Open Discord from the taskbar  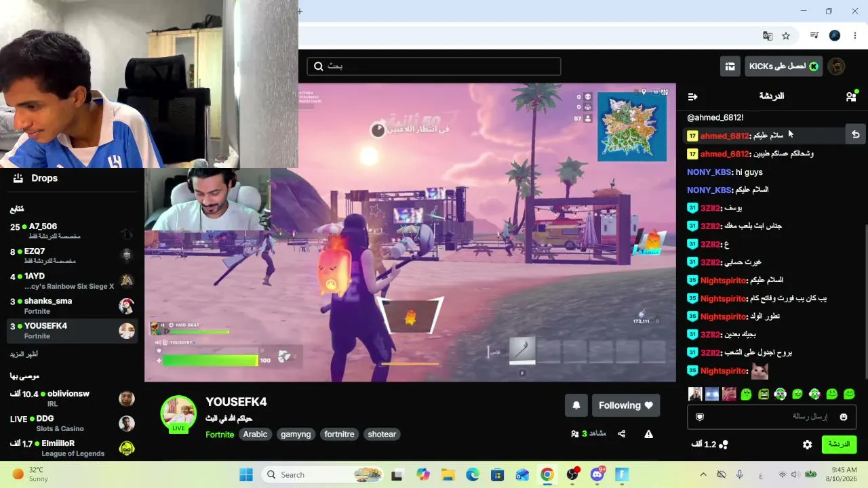tap(597, 474)
